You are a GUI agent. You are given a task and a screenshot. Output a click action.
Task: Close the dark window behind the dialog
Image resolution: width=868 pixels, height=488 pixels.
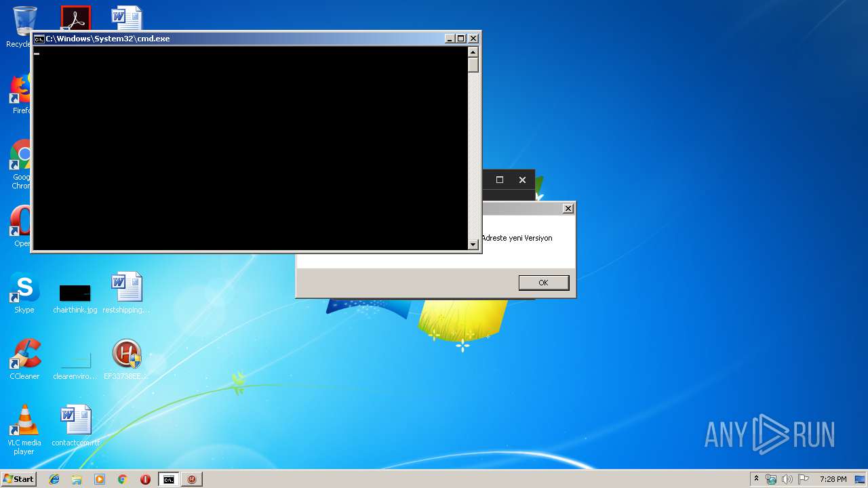522,180
